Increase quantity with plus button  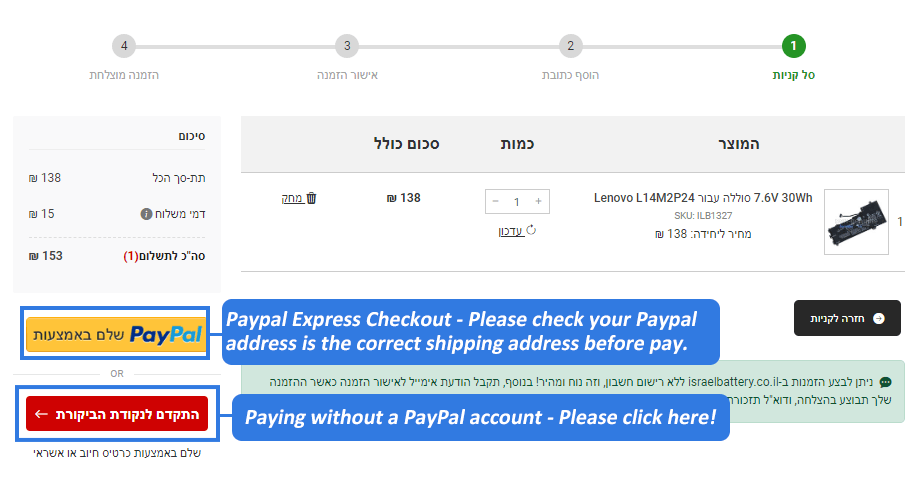click(x=538, y=201)
